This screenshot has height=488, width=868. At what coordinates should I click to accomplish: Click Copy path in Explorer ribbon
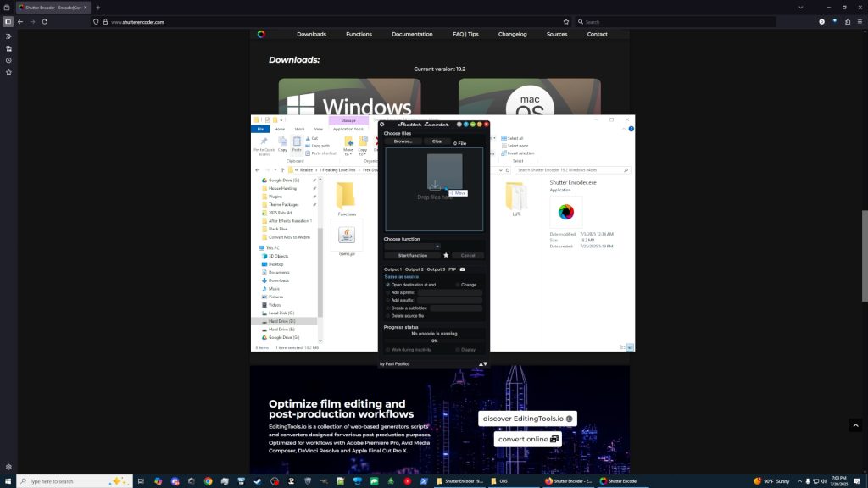(317, 146)
